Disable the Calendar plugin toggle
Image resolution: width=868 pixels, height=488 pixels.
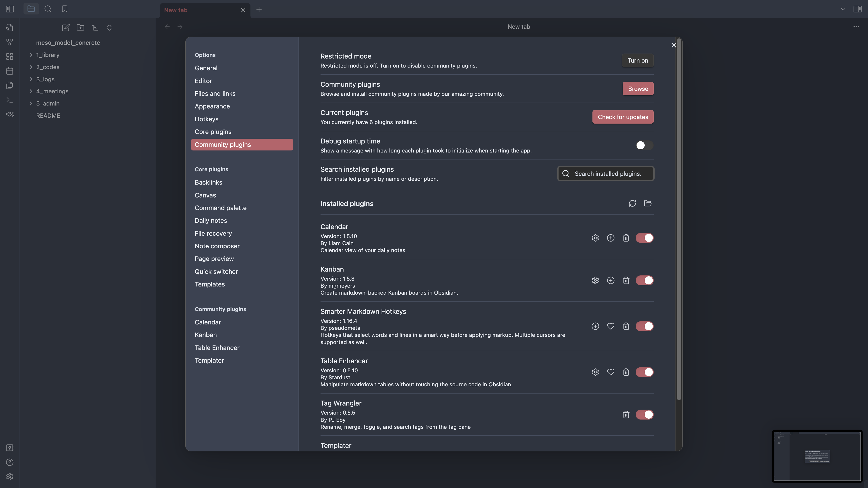coord(644,238)
